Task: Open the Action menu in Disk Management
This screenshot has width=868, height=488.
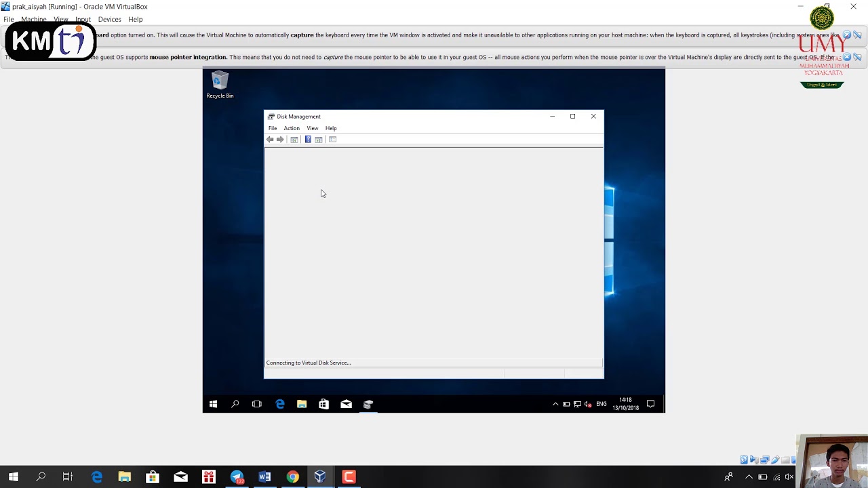Action: click(x=292, y=128)
